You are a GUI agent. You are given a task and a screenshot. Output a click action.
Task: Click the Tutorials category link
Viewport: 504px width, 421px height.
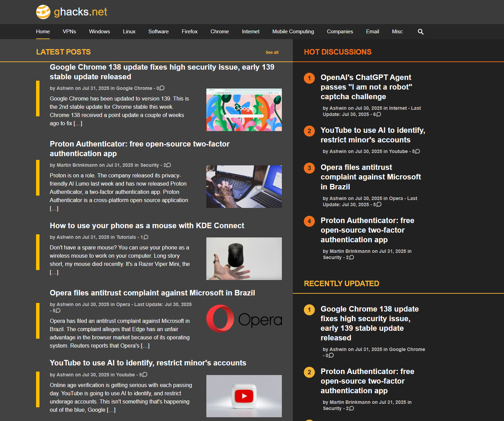[x=126, y=237]
